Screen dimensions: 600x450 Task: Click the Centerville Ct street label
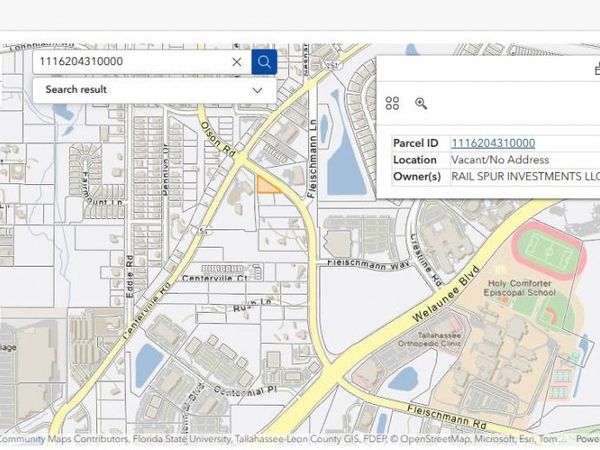[214, 278]
